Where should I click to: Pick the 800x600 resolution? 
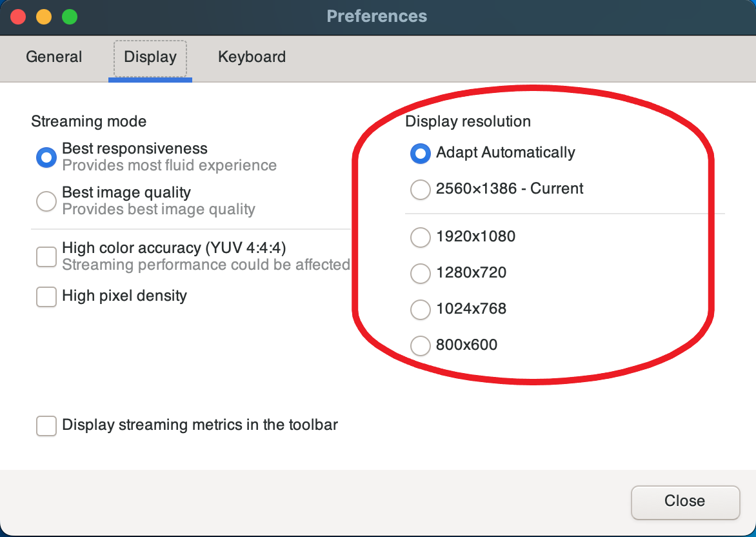420,345
